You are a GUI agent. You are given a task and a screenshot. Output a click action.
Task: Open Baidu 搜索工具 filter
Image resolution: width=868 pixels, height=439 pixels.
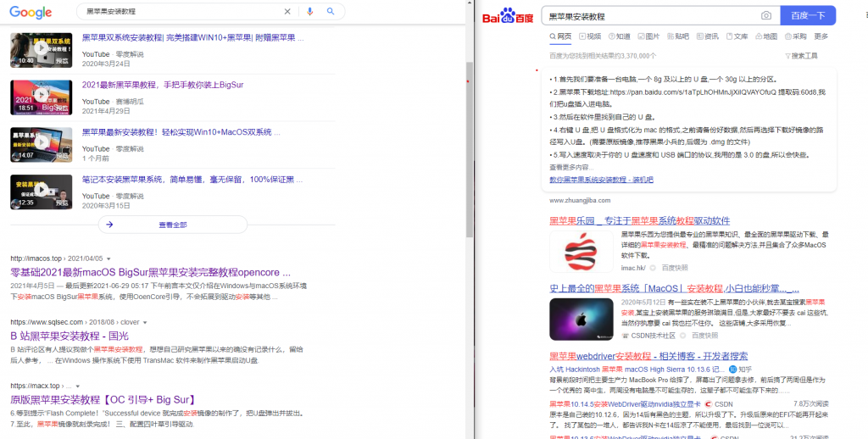pos(801,56)
